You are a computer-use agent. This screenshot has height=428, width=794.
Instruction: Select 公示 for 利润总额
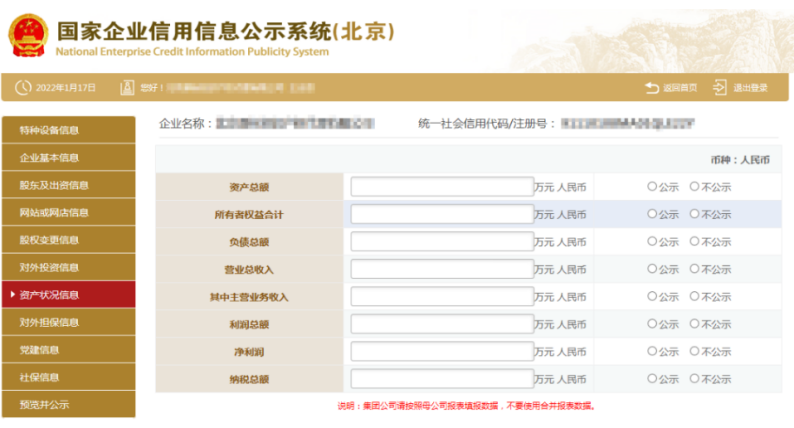tap(652, 323)
